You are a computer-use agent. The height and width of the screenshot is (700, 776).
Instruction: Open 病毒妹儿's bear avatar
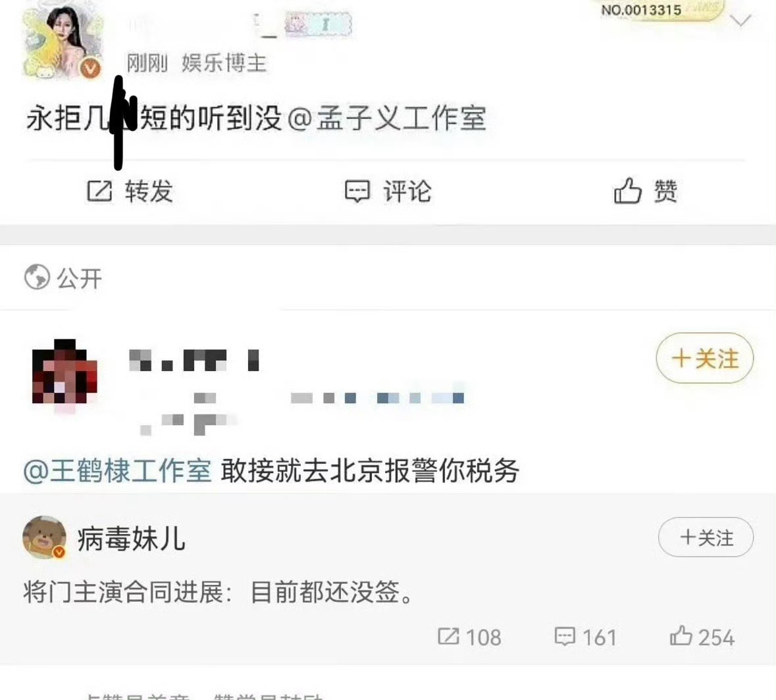(45, 537)
